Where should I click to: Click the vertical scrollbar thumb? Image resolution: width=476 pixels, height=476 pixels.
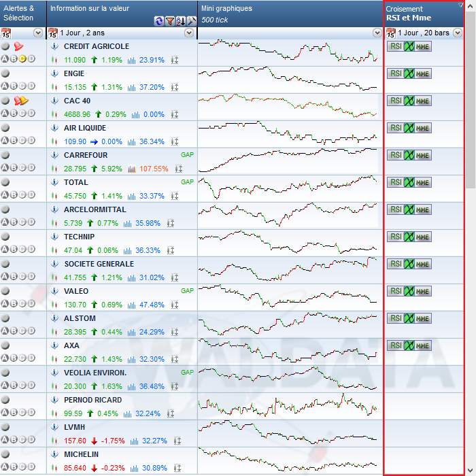pyautogui.click(x=471, y=100)
